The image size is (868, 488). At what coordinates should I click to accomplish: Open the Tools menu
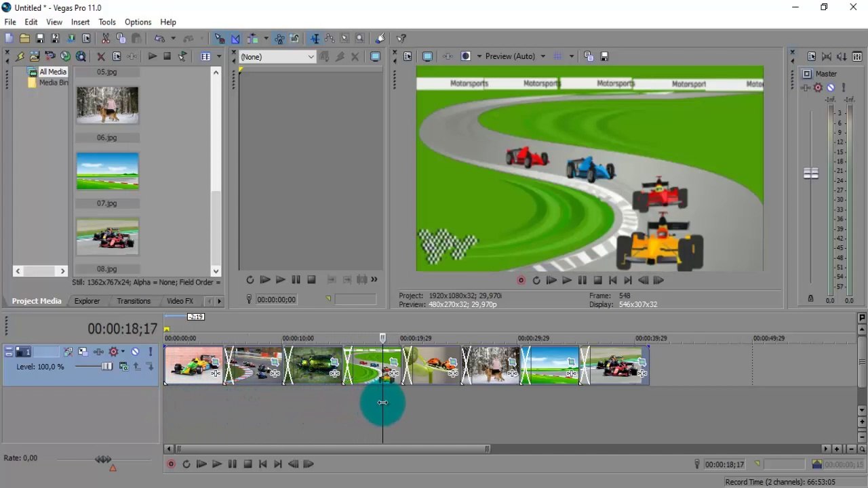107,22
